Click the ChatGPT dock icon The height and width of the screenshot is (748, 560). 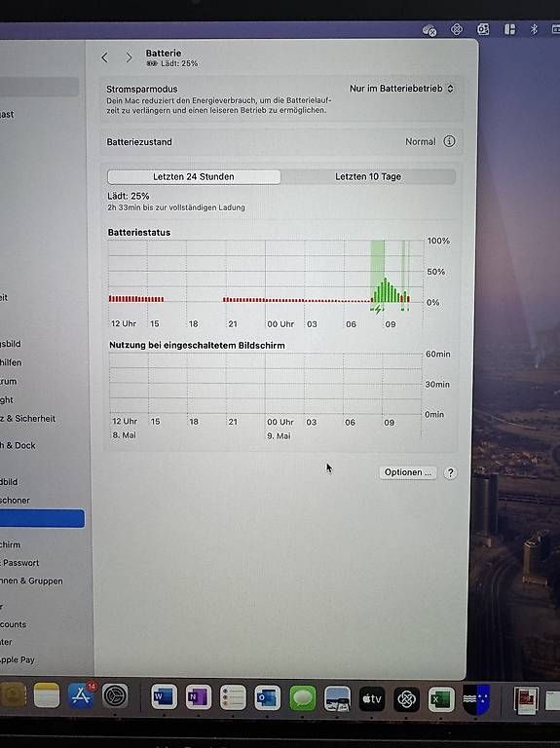click(x=406, y=699)
